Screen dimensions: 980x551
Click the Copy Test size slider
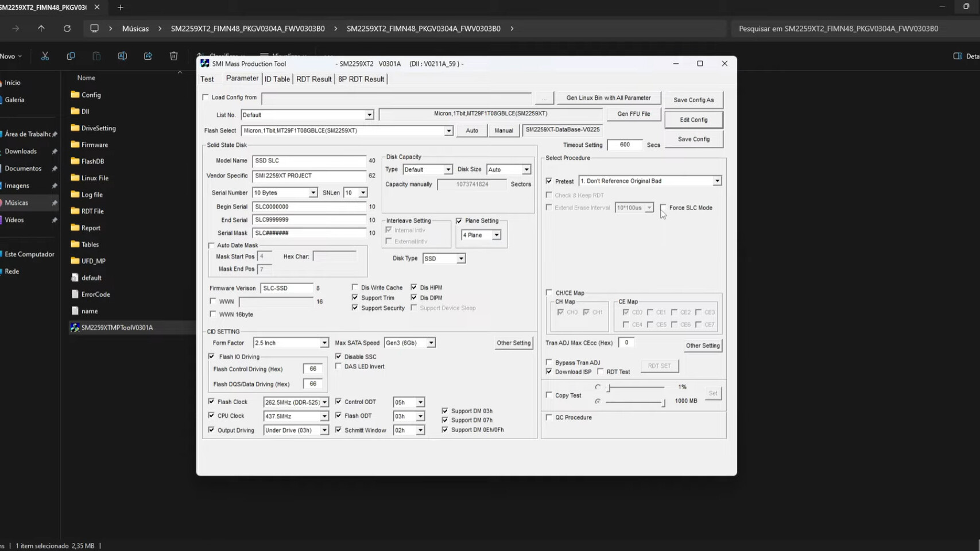click(635, 402)
